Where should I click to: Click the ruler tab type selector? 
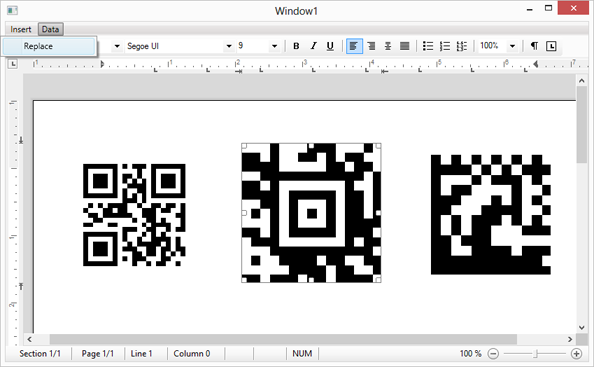13,64
